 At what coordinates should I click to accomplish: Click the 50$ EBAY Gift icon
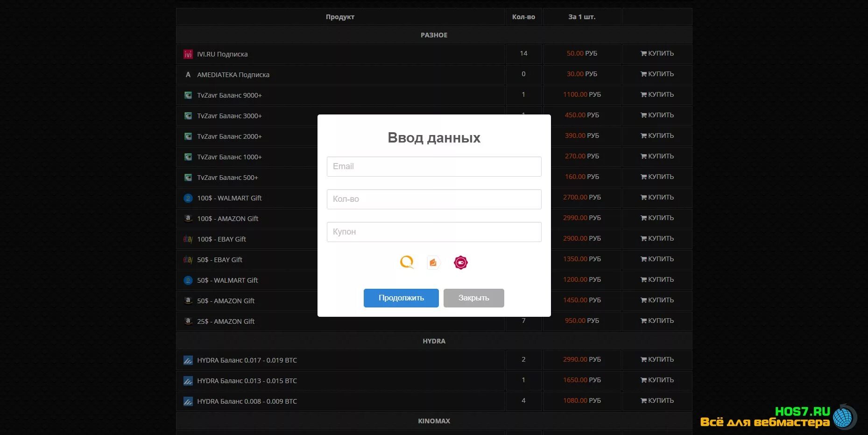click(188, 260)
